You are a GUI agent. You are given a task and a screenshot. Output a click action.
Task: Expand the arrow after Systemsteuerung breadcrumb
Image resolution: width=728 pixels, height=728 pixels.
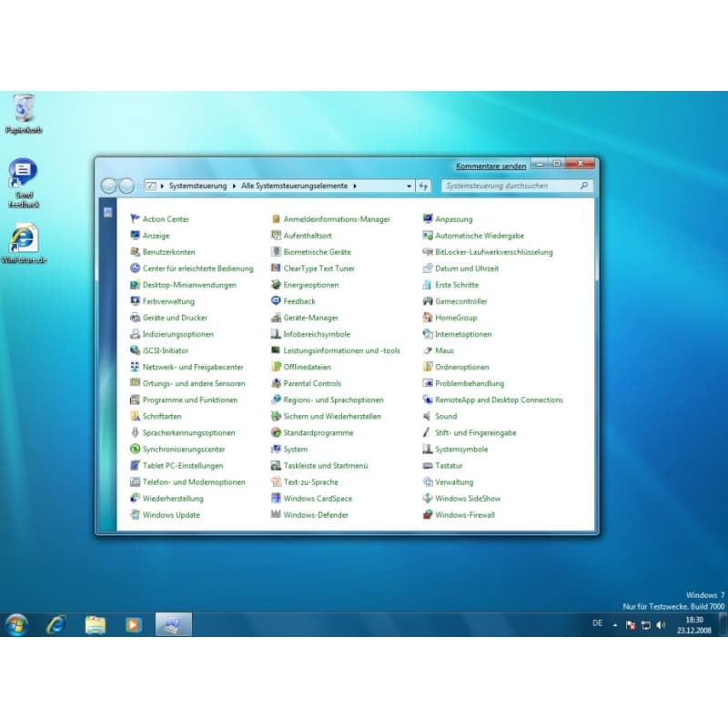pos(234,186)
